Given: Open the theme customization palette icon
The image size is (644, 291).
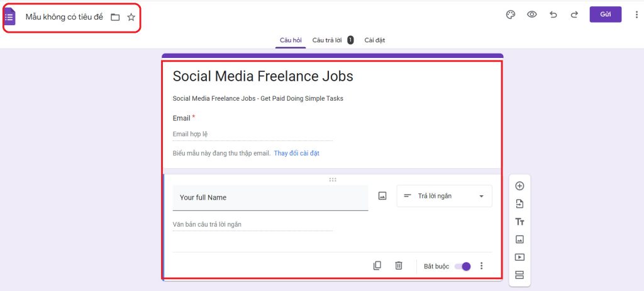Looking at the screenshot, I should click(511, 14).
